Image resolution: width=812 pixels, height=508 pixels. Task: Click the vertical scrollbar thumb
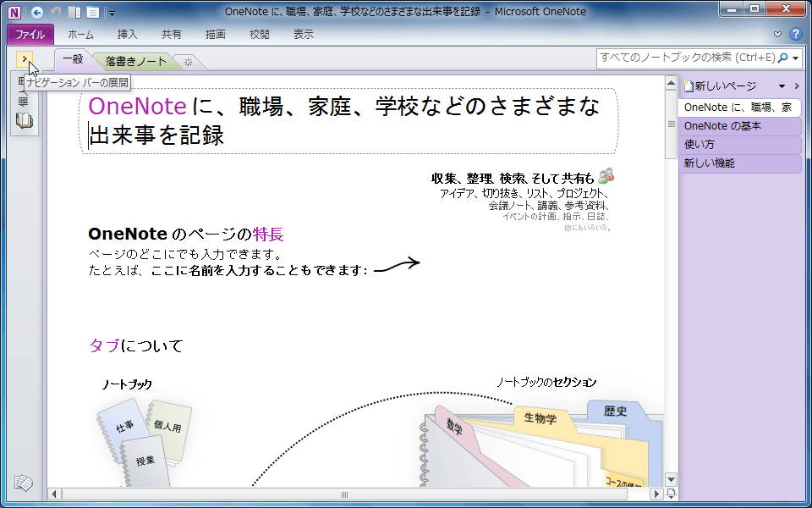671,124
